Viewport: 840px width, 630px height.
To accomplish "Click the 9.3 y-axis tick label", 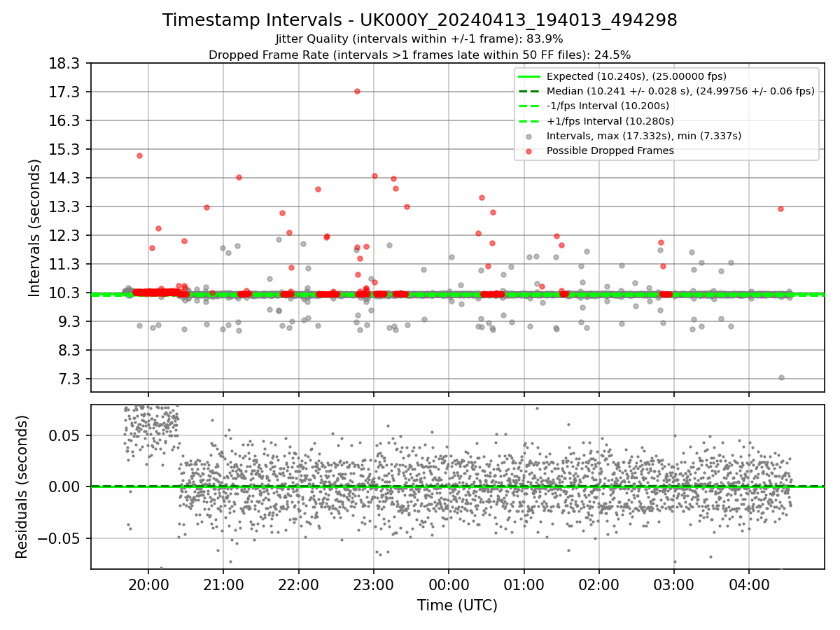I will click(68, 322).
